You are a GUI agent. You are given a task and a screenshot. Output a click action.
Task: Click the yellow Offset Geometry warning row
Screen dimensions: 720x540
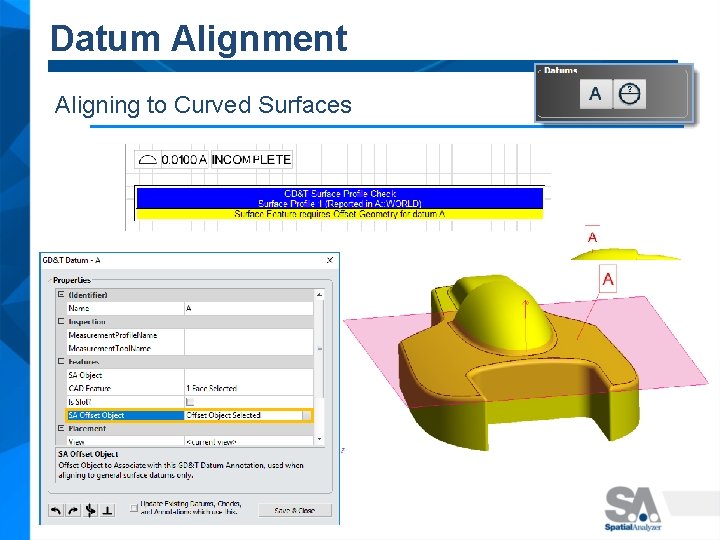(340, 214)
